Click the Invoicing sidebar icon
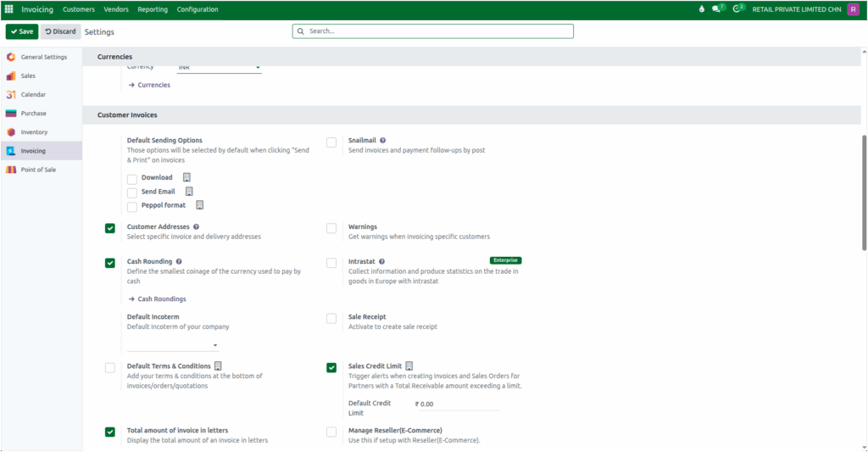This screenshot has width=868, height=452. pos(11,151)
